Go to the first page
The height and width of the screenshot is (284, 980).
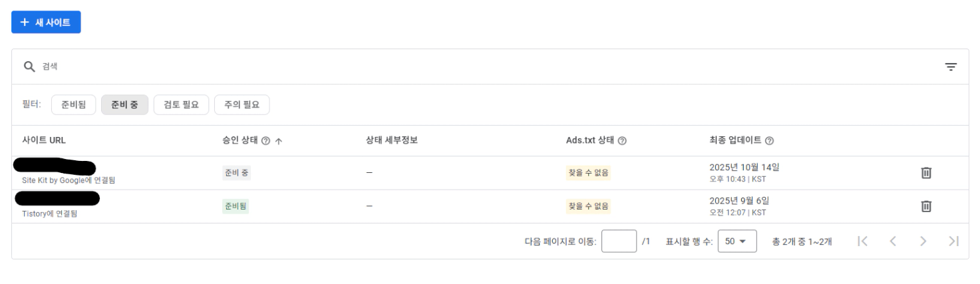point(863,241)
